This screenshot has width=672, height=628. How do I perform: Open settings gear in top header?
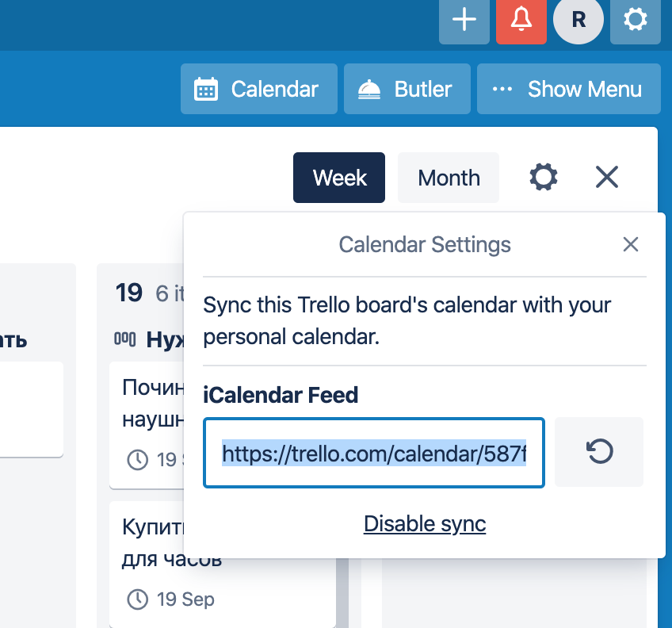click(x=635, y=20)
